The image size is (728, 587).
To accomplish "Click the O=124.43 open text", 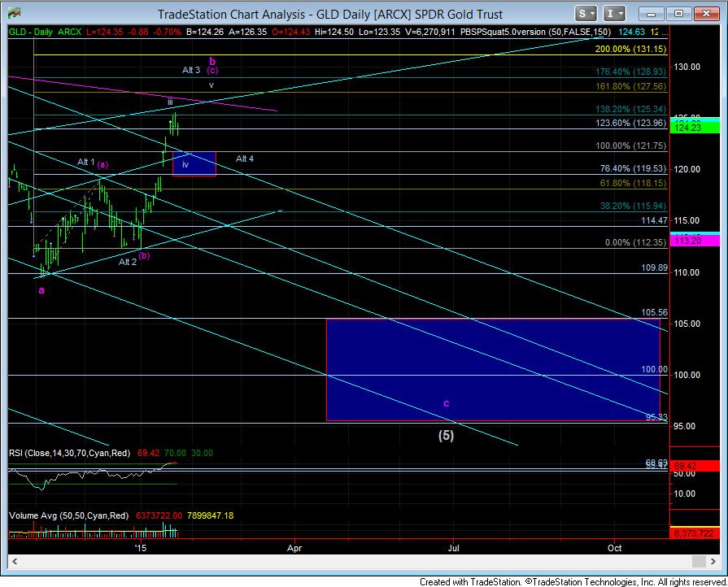I will click(x=291, y=32).
